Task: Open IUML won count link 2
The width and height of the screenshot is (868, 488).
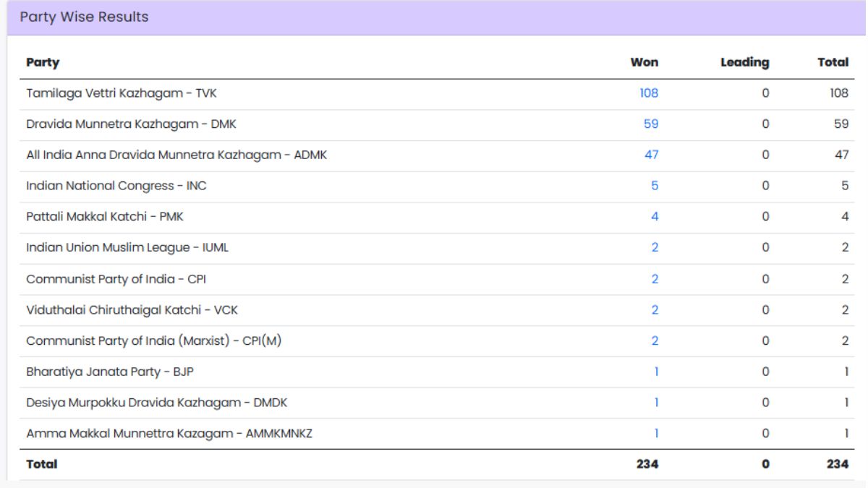Action: (x=655, y=247)
